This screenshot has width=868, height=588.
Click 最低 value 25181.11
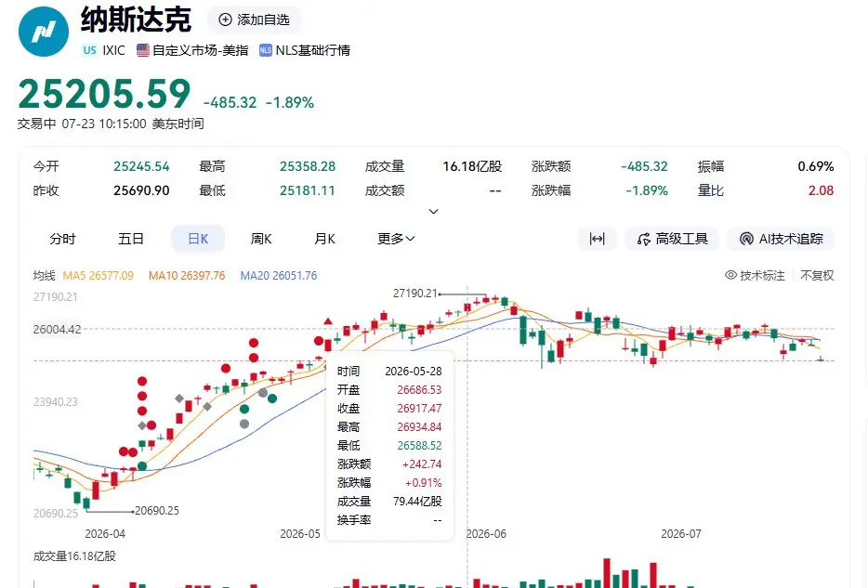(x=308, y=190)
